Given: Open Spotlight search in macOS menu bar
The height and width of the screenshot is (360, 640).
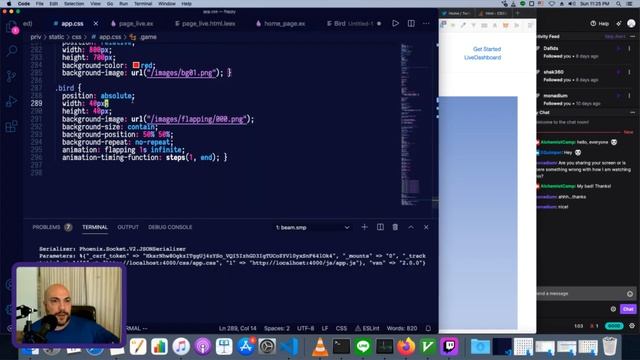Looking at the screenshot, I should click(618, 4).
